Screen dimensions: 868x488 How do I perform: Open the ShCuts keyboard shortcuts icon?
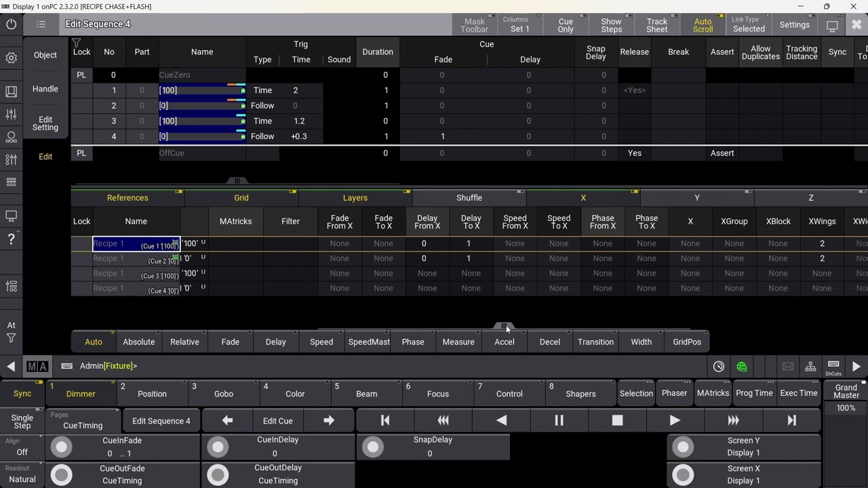pyautogui.click(x=833, y=367)
